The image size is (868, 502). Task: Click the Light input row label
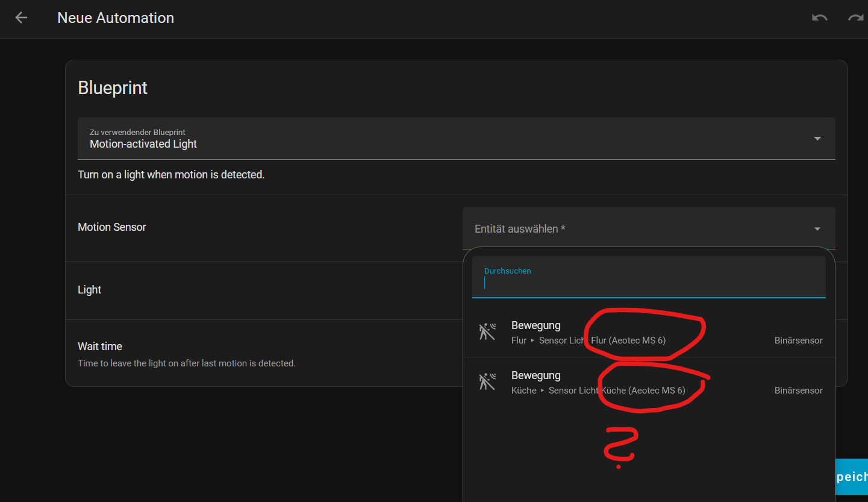click(x=90, y=290)
